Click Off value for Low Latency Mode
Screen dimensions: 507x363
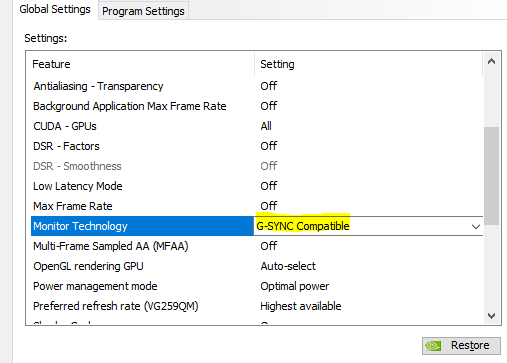[x=269, y=186]
